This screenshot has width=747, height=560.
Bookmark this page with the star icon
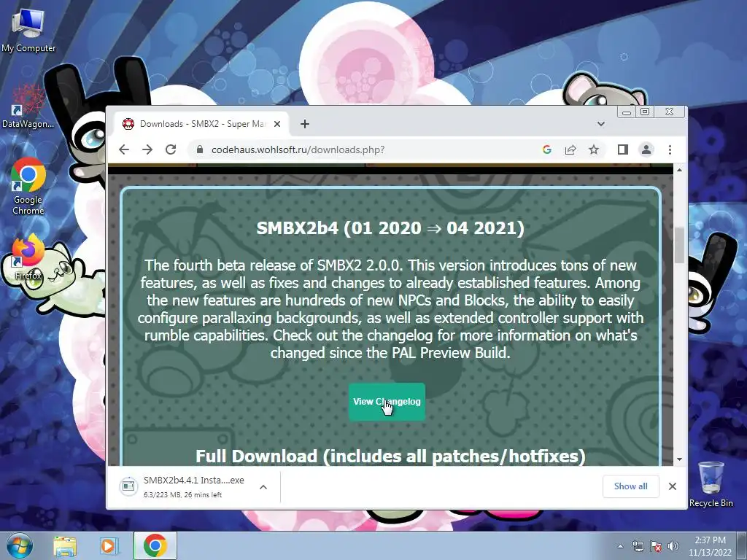(x=594, y=149)
